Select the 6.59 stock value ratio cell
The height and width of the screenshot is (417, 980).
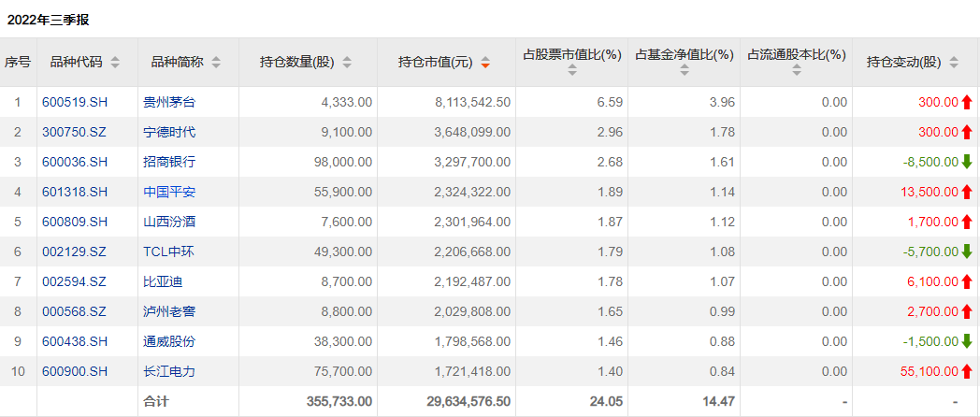click(x=612, y=103)
